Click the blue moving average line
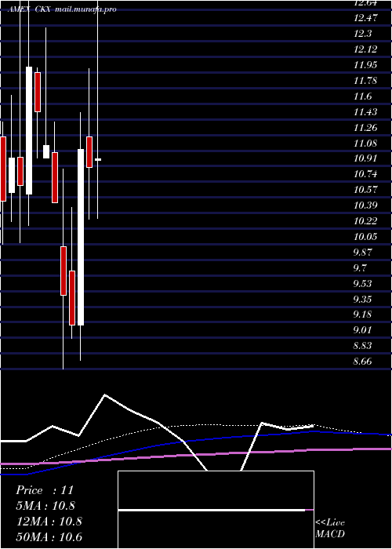 click(x=196, y=439)
